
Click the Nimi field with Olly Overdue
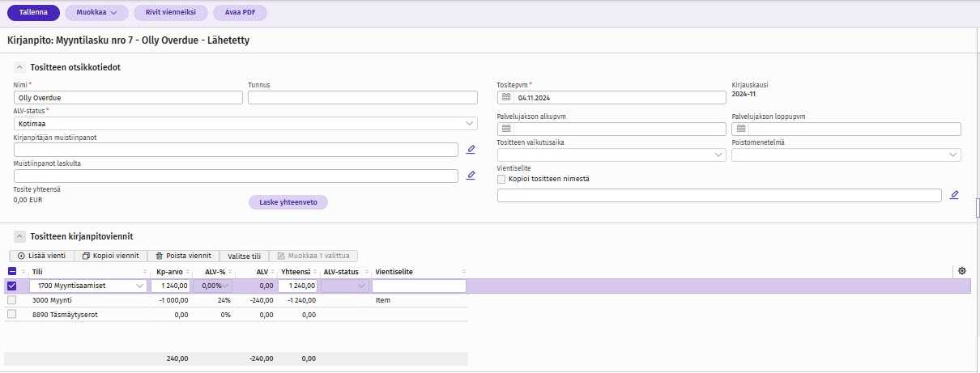(x=128, y=98)
